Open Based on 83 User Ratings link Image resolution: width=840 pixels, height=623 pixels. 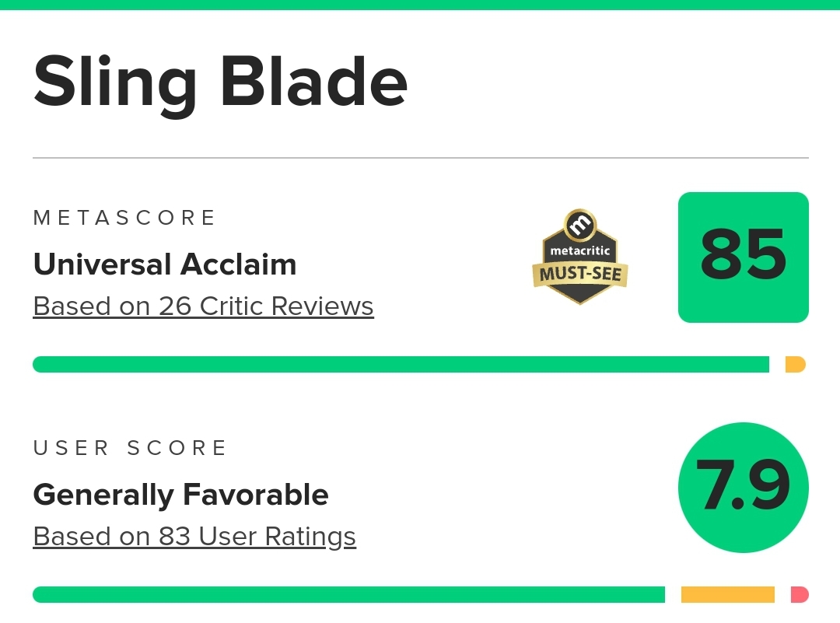(194, 537)
